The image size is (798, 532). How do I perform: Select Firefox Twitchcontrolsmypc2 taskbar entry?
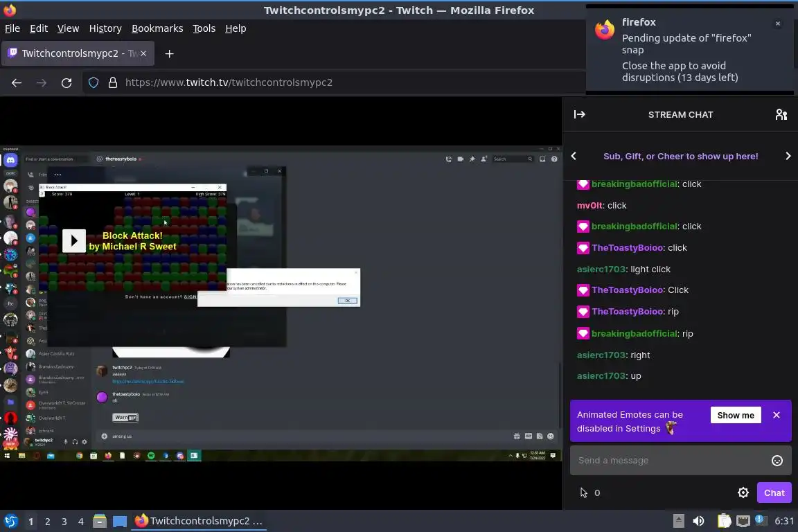point(199,521)
